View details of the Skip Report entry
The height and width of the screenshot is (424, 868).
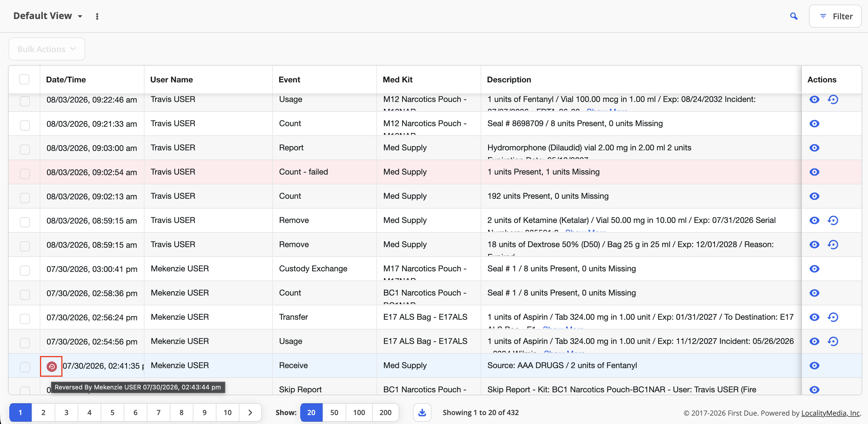[x=814, y=390]
